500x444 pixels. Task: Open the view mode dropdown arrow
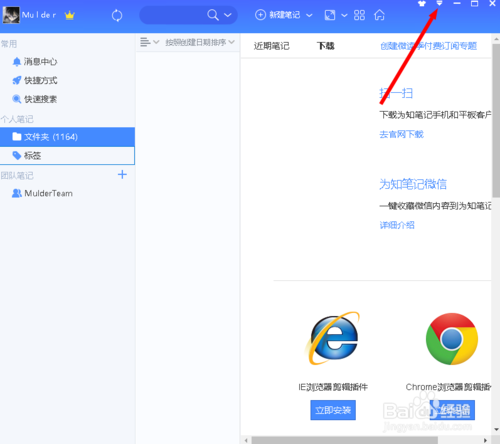coord(344,15)
